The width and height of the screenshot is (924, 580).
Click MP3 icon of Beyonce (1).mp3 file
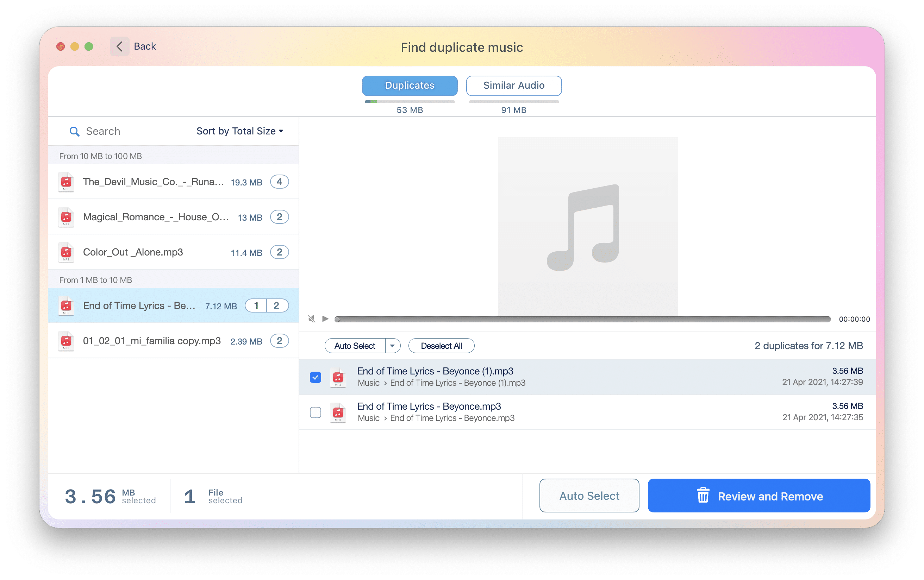pos(338,378)
